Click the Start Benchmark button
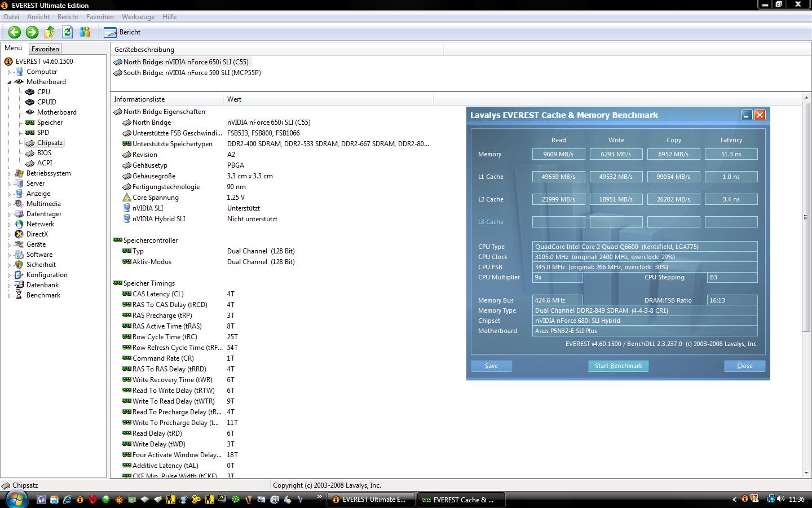The width and height of the screenshot is (812, 508). (618, 366)
